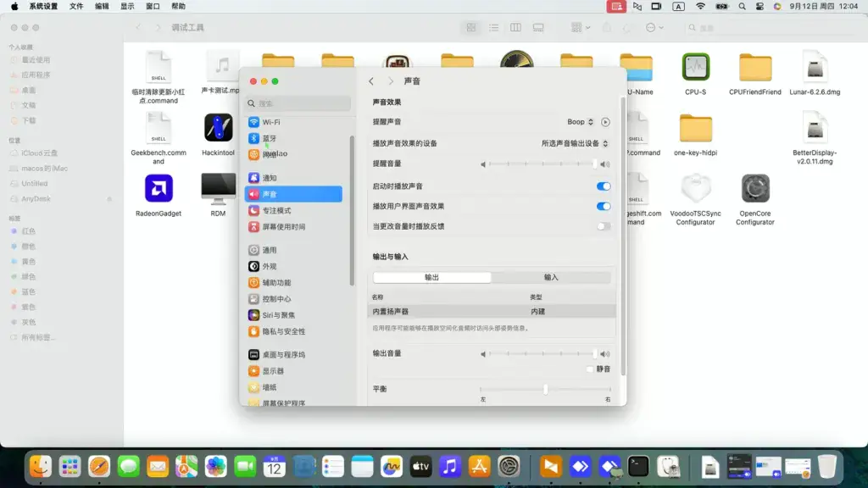The width and height of the screenshot is (868, 488).
Task: Open Wi-Fi status in menu bar
Action: 700,6
